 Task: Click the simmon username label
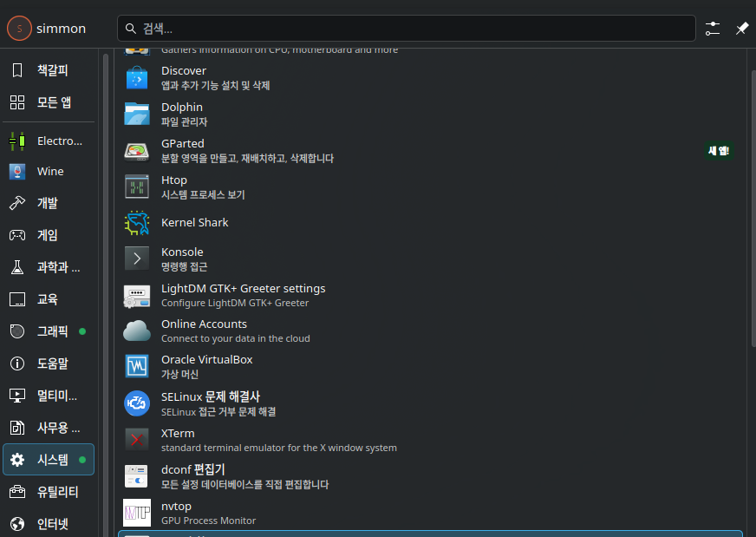point(62,29)
